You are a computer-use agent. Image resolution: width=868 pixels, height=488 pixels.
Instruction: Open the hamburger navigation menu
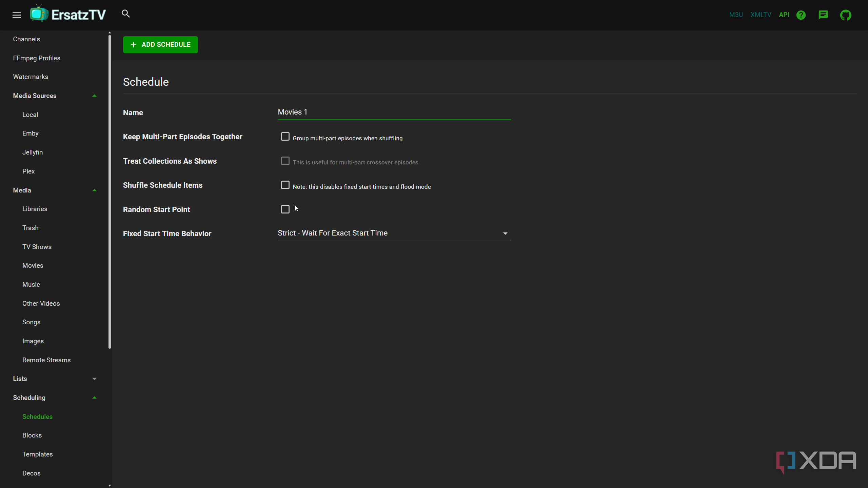(17, 15)
